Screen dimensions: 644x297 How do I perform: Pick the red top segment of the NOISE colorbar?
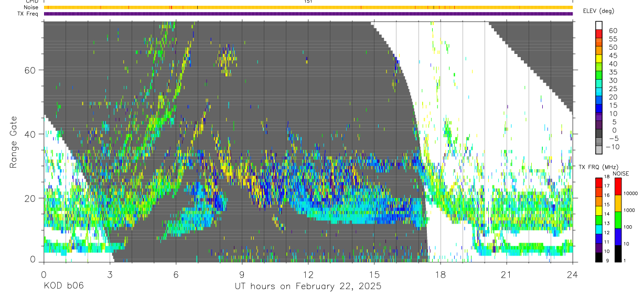pyautogui.click(x=618, y=186)
